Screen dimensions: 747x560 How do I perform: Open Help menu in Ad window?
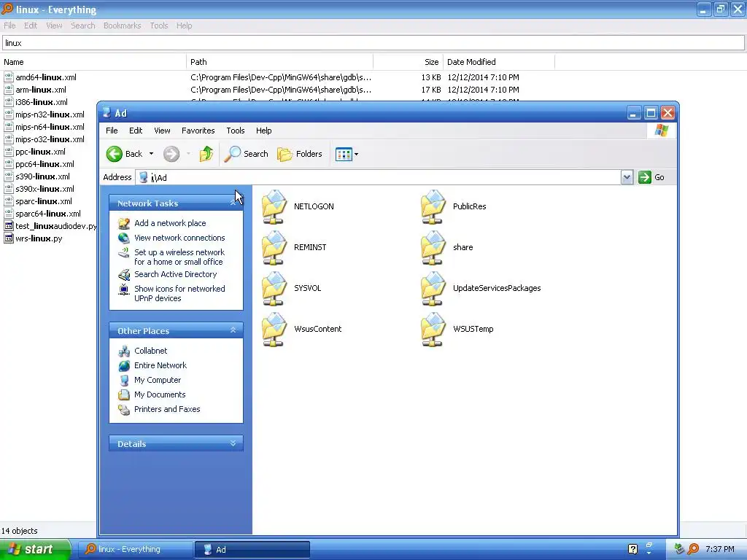pyautogui.click(x=264, y=131)
